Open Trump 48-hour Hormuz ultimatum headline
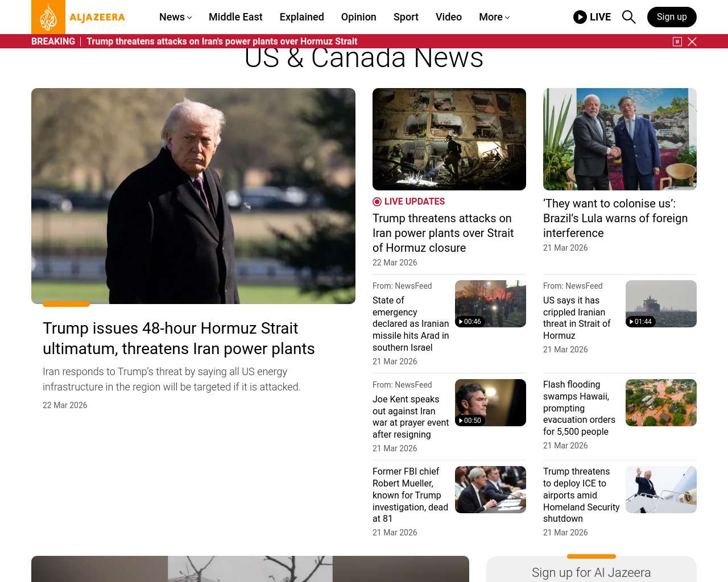 [x=179, y=338]
